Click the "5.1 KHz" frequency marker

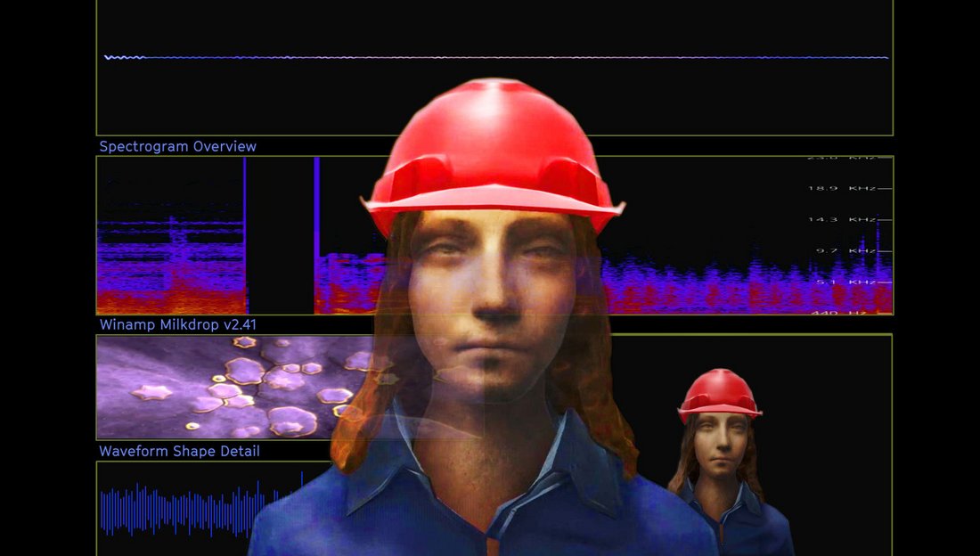click(845, 282)
